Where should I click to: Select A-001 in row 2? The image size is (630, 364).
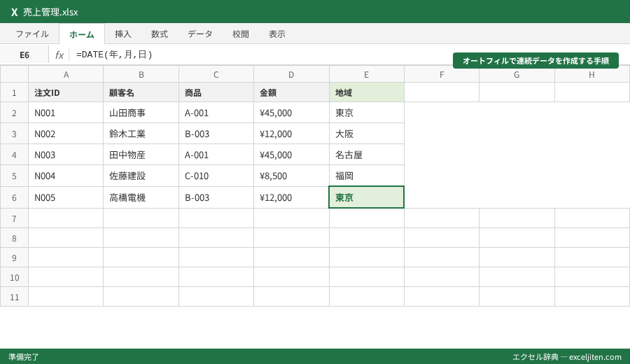click(x=216, y=113)
